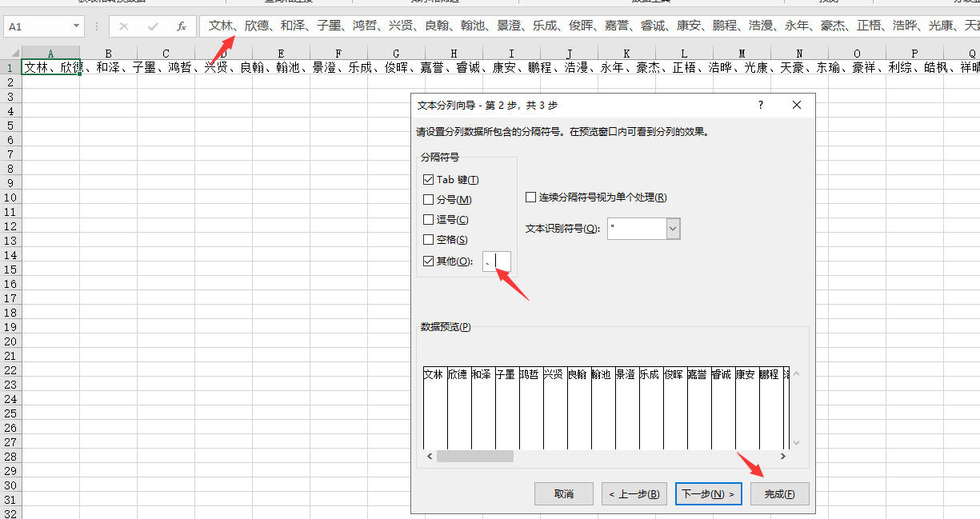
Task: Select row 1 header
Action: [x=10, y=68]
